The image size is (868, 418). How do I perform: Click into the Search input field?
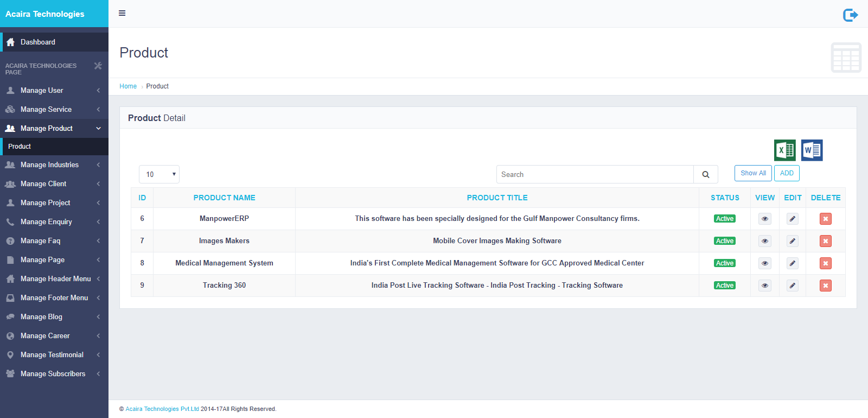[x=595, y=174]
